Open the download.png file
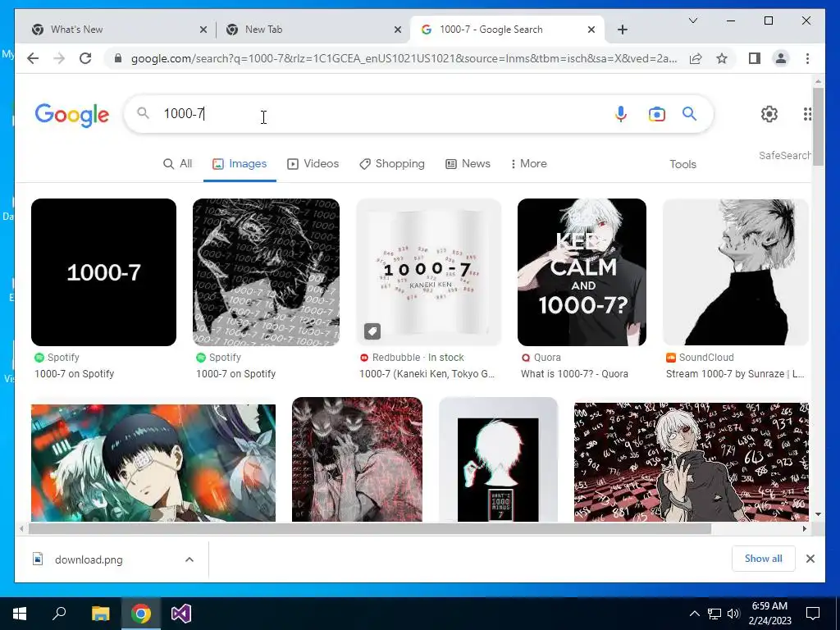This screenshot has width=840, height=630. [89, 559]
